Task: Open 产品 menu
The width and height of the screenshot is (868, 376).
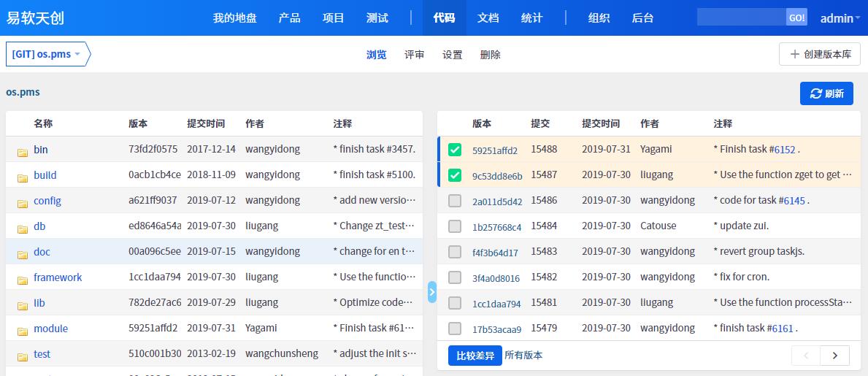Action: point(290,18)
